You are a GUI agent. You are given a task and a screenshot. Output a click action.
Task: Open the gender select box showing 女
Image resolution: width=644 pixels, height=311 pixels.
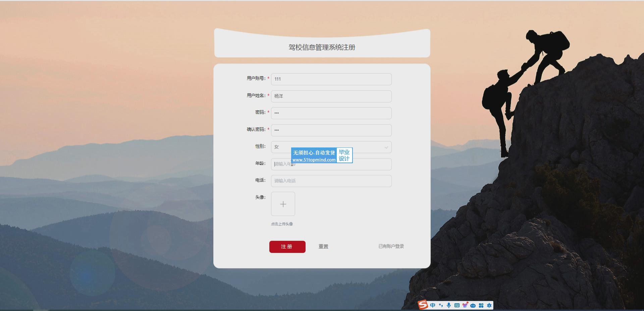331,147
